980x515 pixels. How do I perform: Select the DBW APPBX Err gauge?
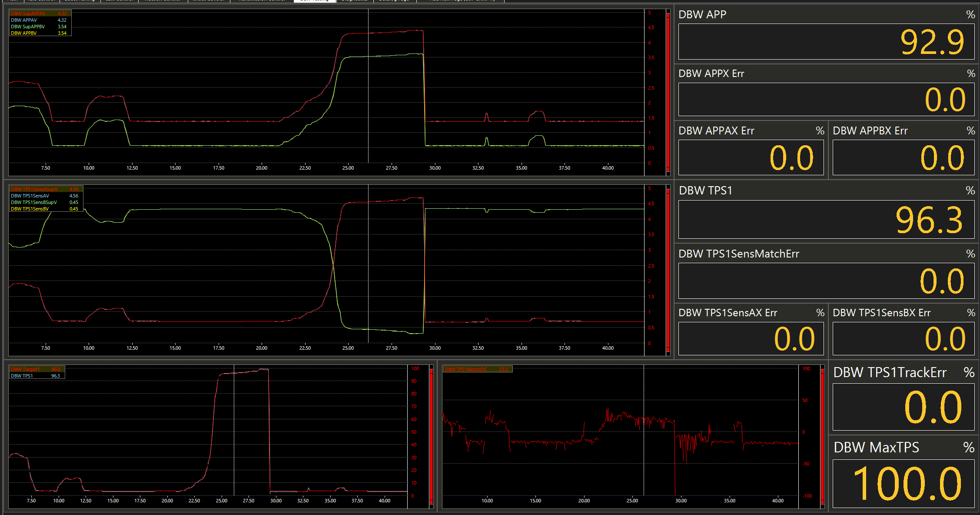coord(904,157)
